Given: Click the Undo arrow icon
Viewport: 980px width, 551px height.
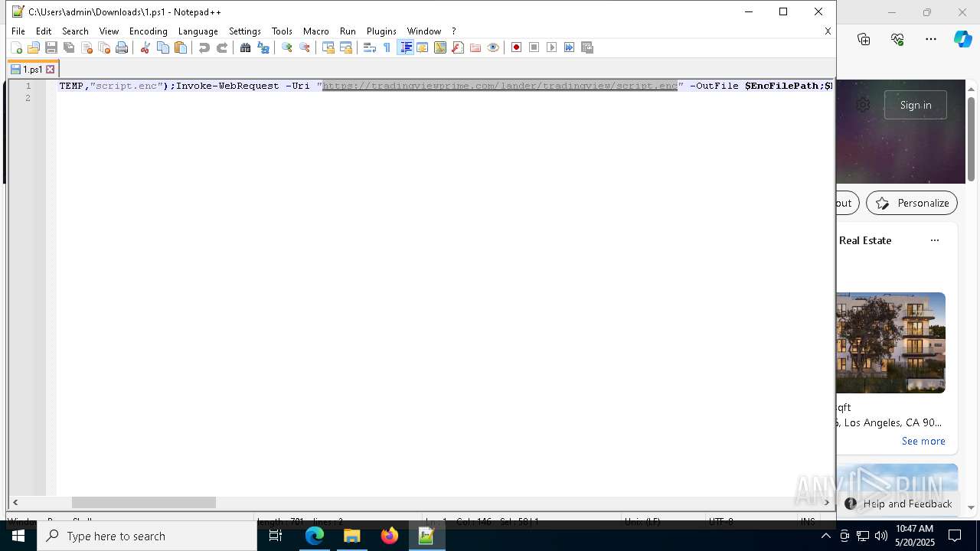Looking at the screenshot, I should 204,47.
